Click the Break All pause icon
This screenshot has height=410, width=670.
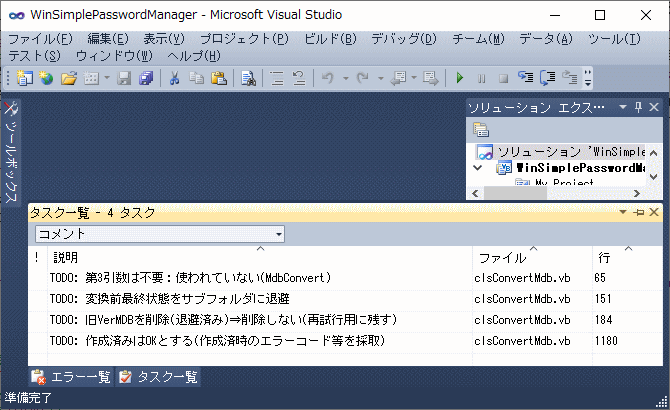click(x=482, y=79)
